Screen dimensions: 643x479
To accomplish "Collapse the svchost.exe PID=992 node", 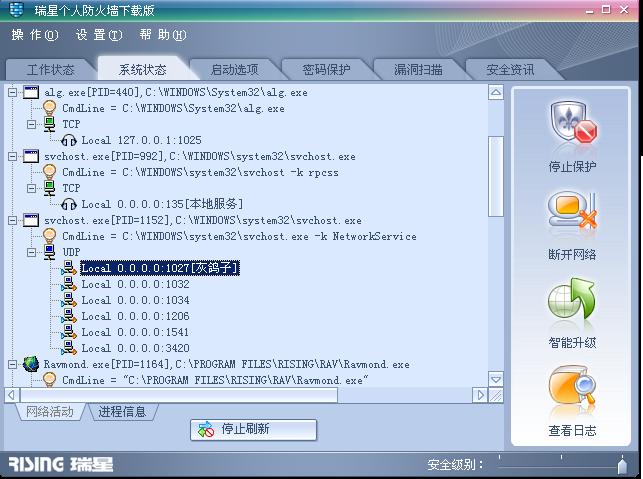I will pyautogui.click(x=13, y=156).
